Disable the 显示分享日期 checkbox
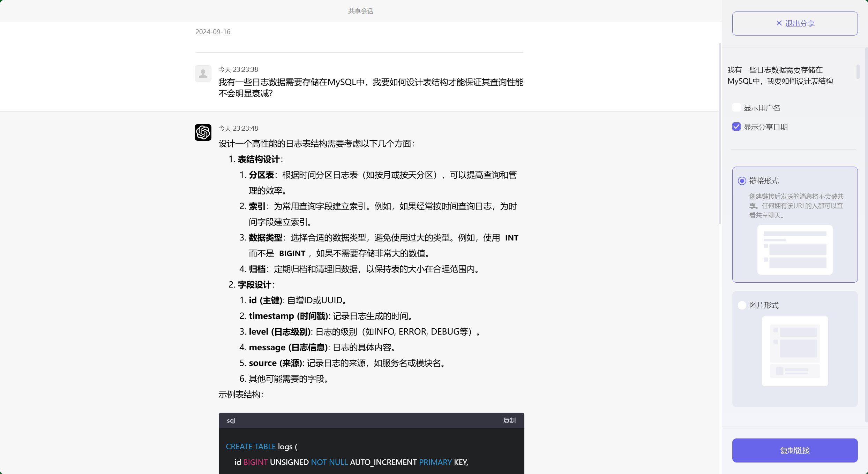 point(736,127)
